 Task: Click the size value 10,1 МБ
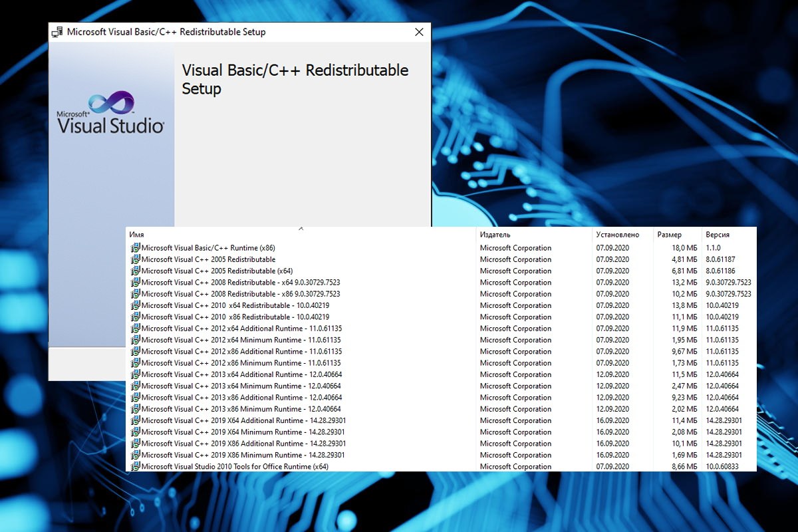pyautogui.click(x=683, y=444)
